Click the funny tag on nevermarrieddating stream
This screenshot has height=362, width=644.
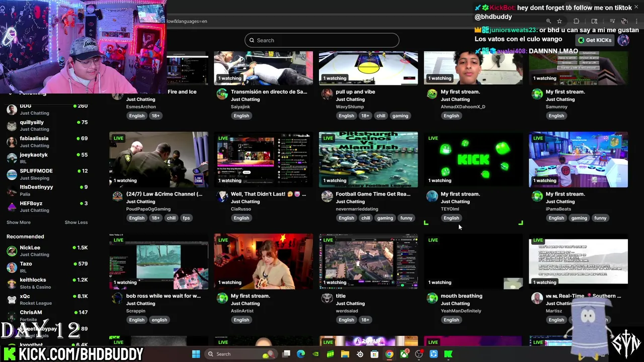(x=406, y=218)
